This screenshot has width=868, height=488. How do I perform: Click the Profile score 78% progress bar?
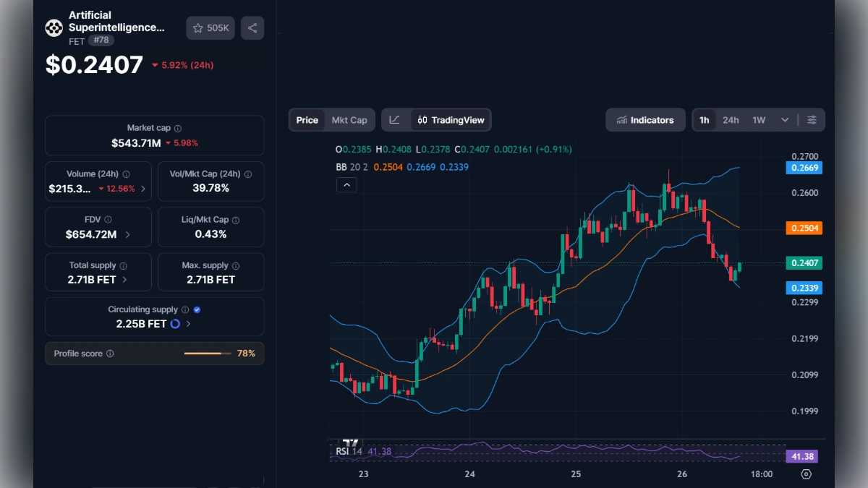point(208,354)
